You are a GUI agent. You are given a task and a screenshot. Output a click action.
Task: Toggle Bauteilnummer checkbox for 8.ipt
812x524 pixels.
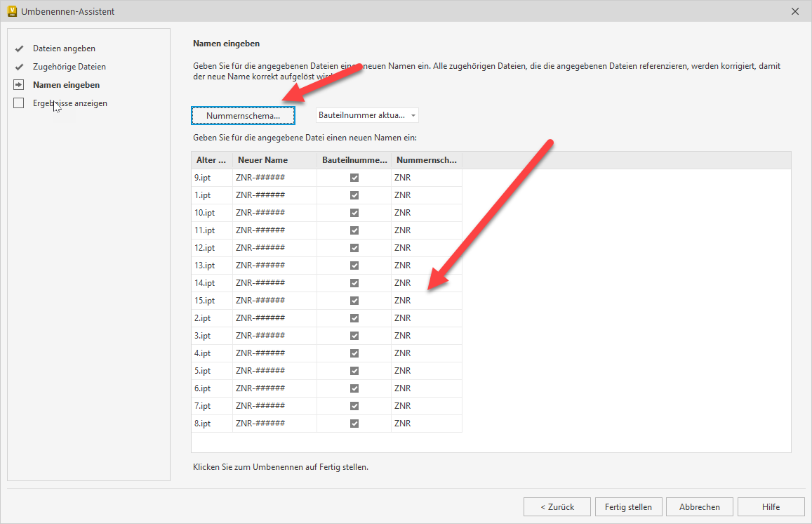click(x=354, y=424)
